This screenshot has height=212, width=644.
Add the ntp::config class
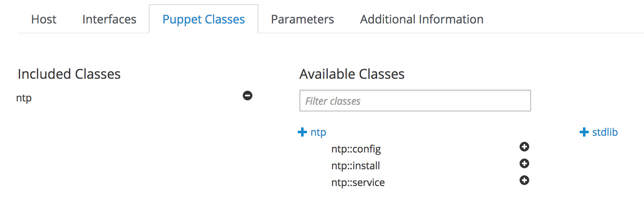(x=524, y=147)
